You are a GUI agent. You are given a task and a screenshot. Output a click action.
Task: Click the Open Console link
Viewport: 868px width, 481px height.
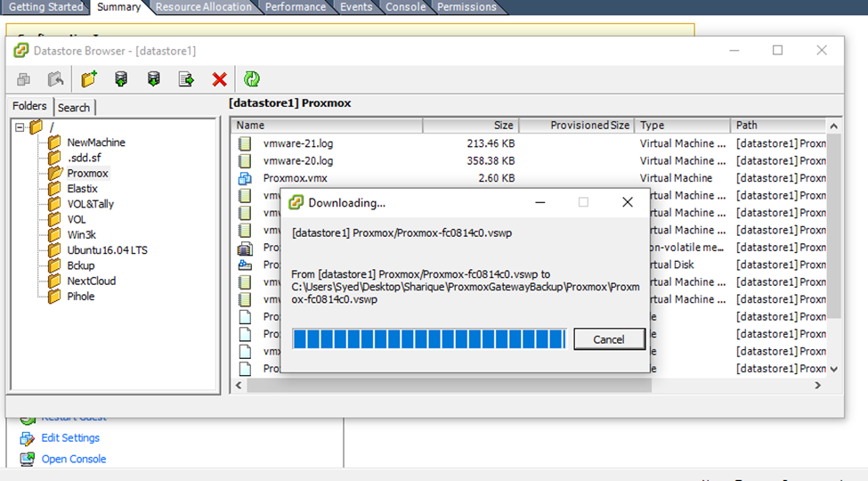73,460
